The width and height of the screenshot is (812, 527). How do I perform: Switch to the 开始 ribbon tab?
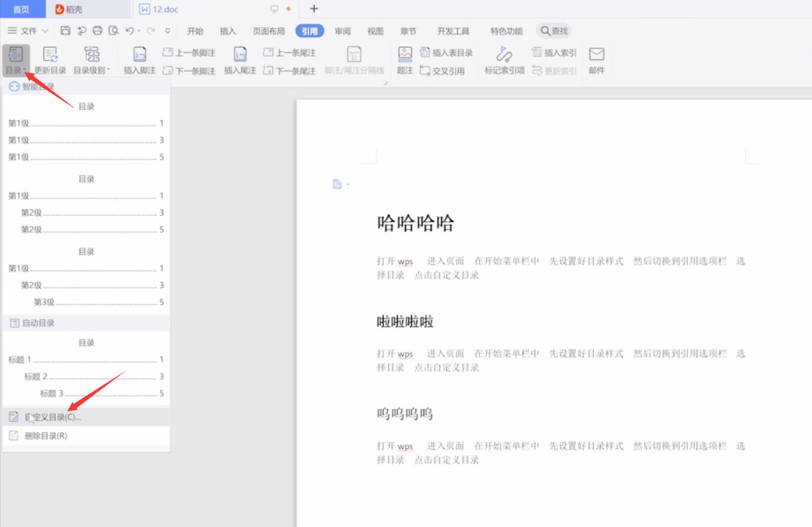pyautogui.click(x=195, y=31)
